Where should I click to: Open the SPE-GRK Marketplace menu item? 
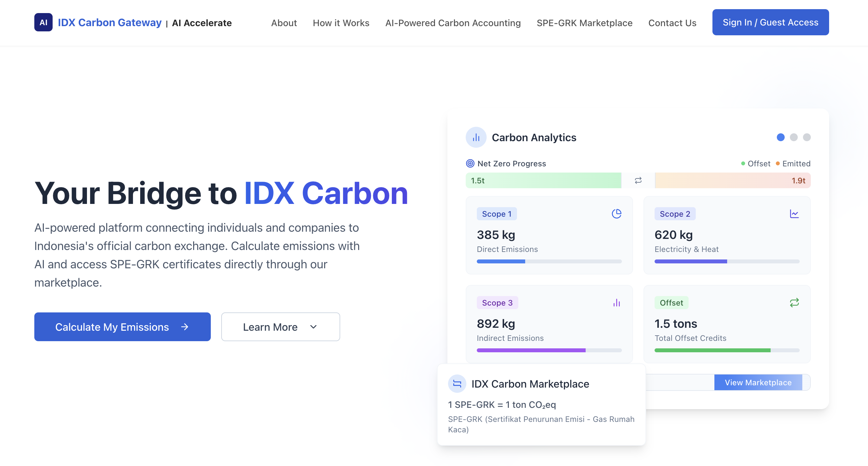pyautogui.click(x=585, y=23)
